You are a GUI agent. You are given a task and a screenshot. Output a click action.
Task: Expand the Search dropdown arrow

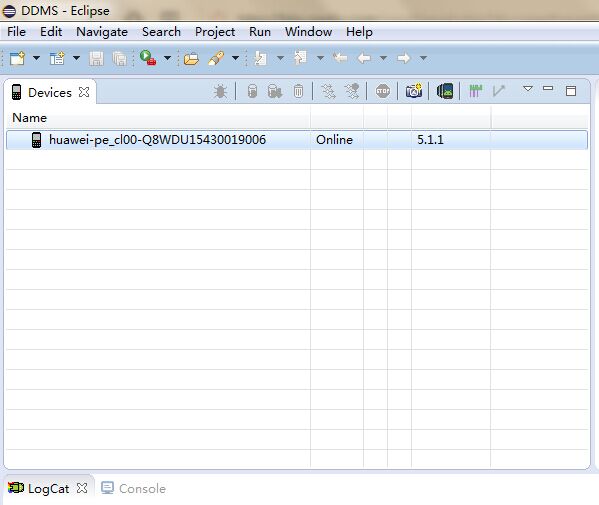[x=235, y=58]
